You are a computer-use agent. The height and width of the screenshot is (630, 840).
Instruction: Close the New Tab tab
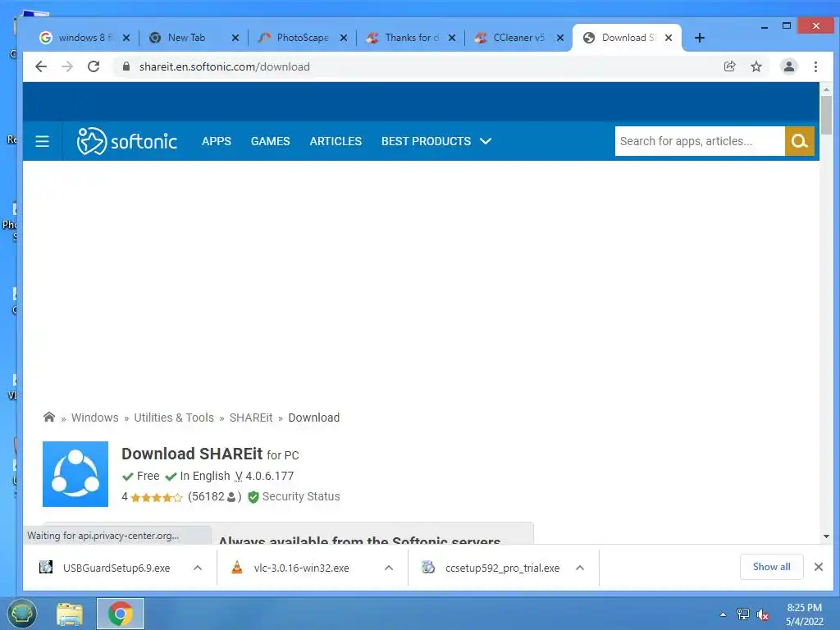click(x=235, y=38)
